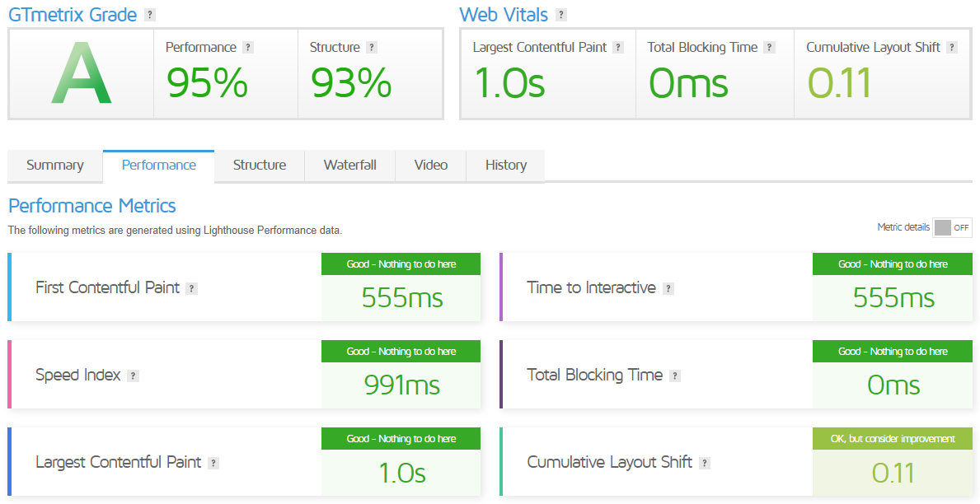Click the Speed Index metric label
The image size is (980, 504).
coord(78,375)
